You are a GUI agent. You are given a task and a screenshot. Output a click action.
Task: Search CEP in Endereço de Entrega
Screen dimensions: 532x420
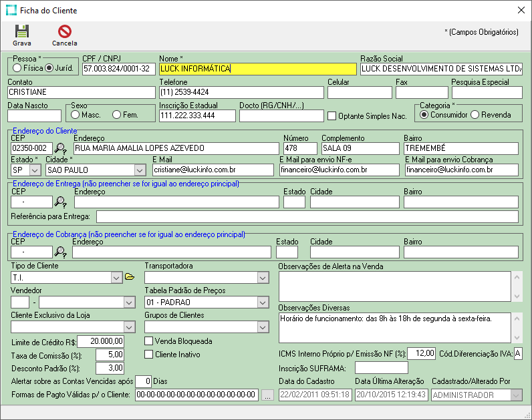click(61, 202)
